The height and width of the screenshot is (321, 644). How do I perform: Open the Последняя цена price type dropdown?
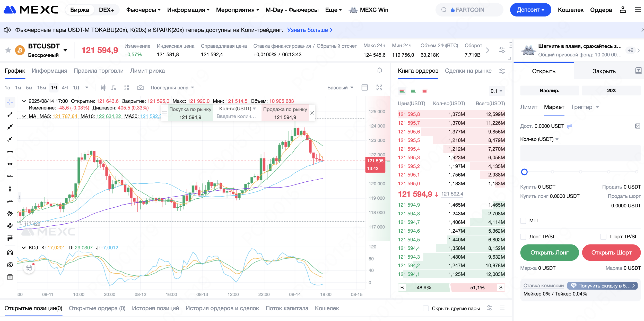point(172,88)
